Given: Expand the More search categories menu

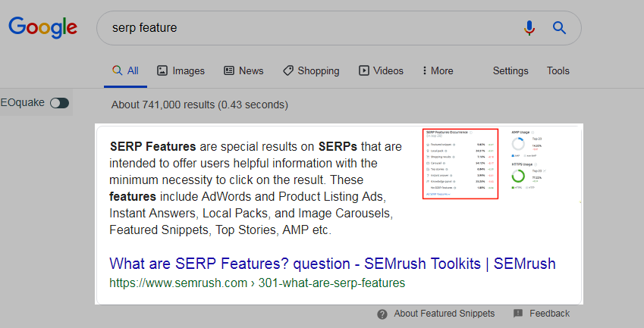Looking at the screenshot, I should 438,70.
